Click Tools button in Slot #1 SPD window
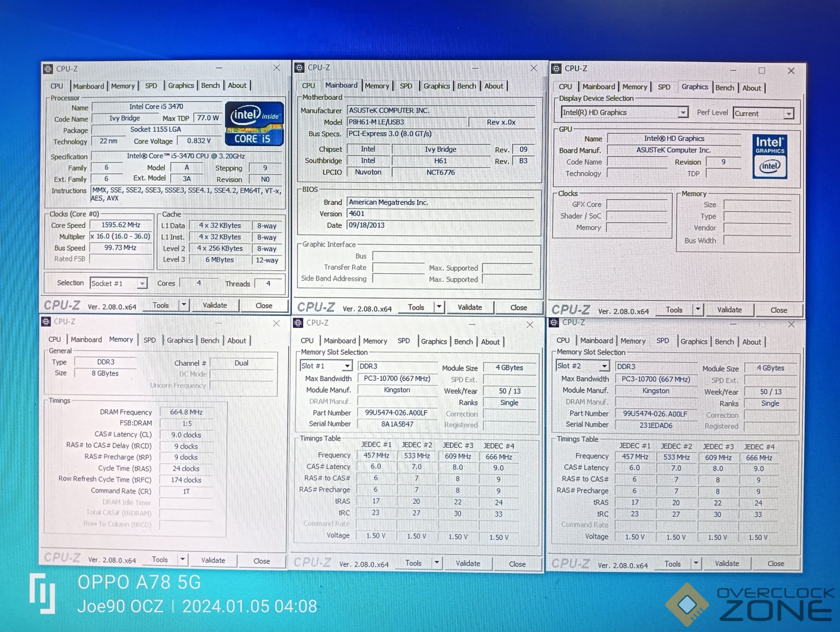The height and width of the screenshot is (632, 840). (413, 563)
